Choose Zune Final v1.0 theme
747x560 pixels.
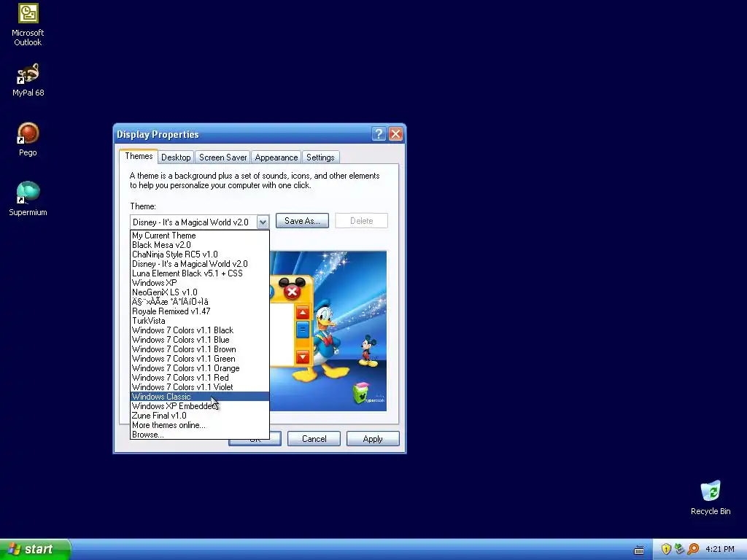point(200,416)
